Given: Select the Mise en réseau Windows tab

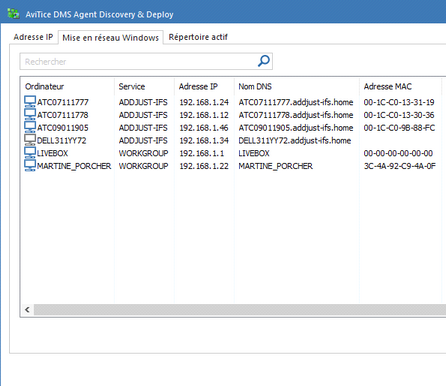Looking at the screenshot, I should 111,38.
